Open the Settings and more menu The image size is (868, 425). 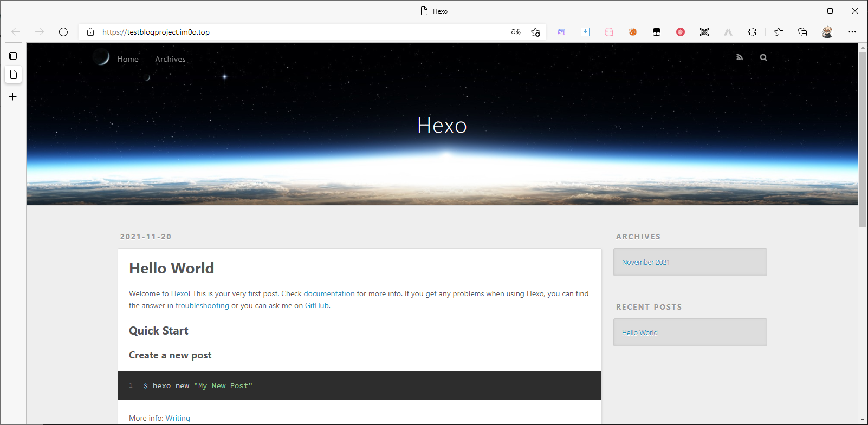click(x=852, y=32)
